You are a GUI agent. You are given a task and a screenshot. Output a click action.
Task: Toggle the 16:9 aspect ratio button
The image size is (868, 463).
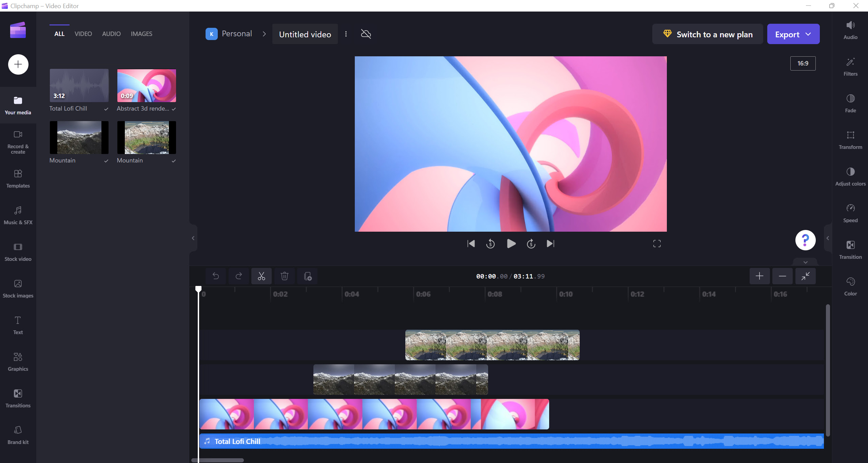tap(803, 63)
